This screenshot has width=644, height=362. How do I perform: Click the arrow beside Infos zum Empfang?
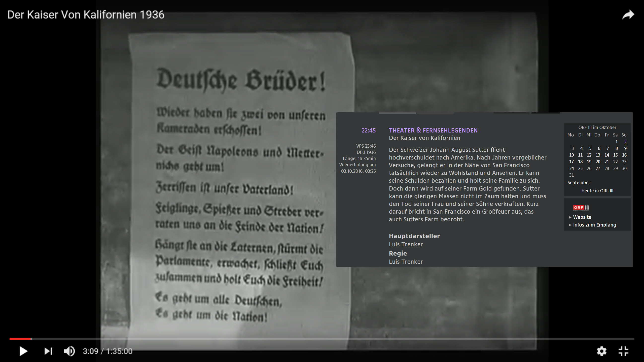[x=570, y=225]
